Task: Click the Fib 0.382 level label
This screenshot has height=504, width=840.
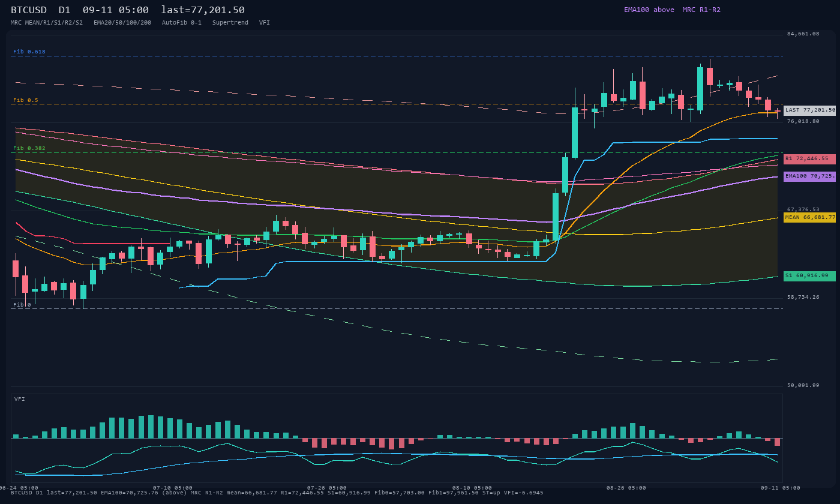Action: 29,148
